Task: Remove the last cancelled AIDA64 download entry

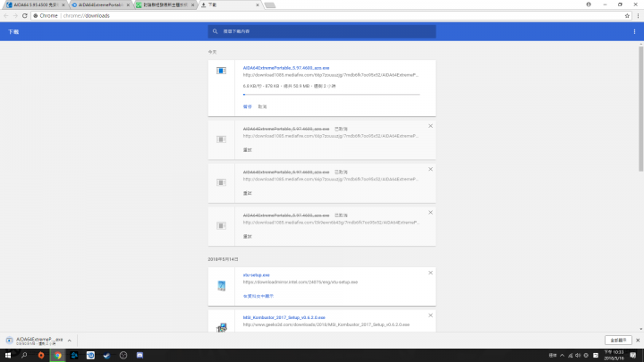Action: [430, 212]
